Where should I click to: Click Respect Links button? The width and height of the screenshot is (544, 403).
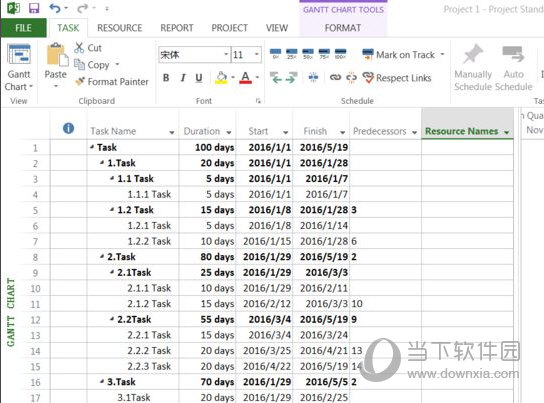pos(397,78)
